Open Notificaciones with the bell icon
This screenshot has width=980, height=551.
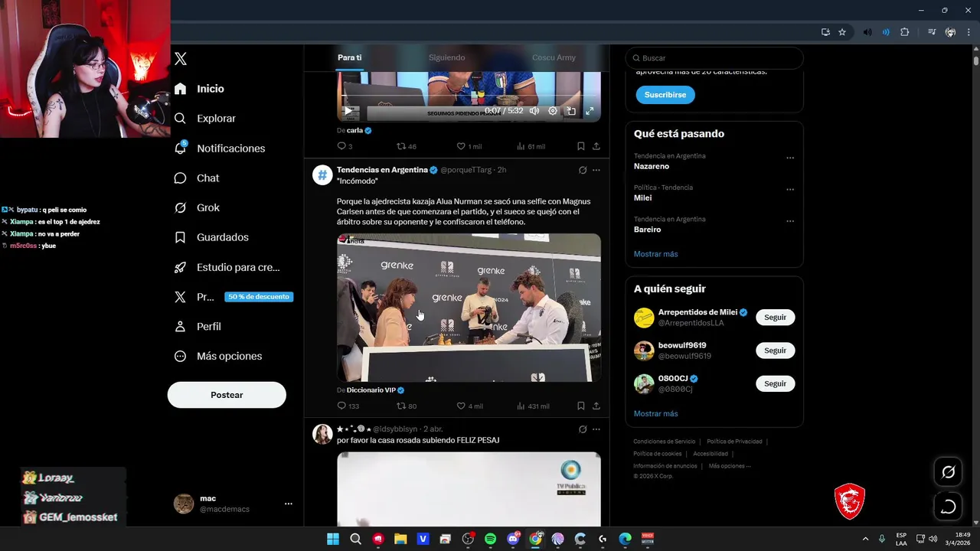click(x=219, y=148)
